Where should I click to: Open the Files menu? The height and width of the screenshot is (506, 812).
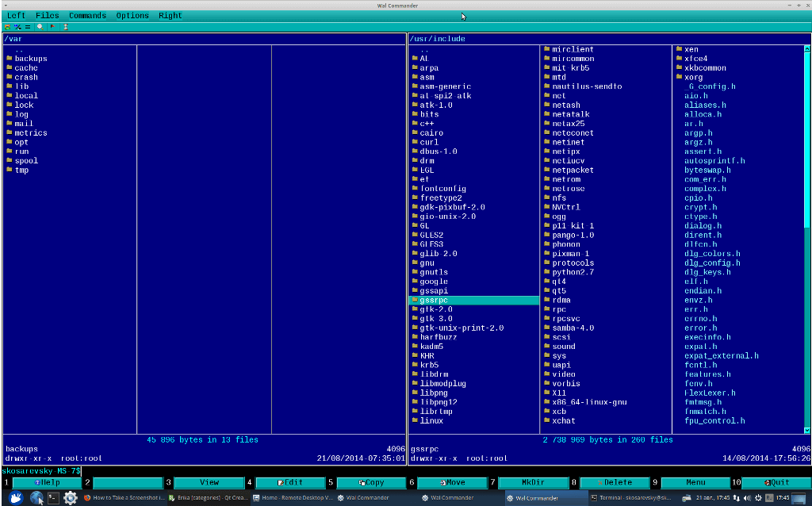click(47, 15)
